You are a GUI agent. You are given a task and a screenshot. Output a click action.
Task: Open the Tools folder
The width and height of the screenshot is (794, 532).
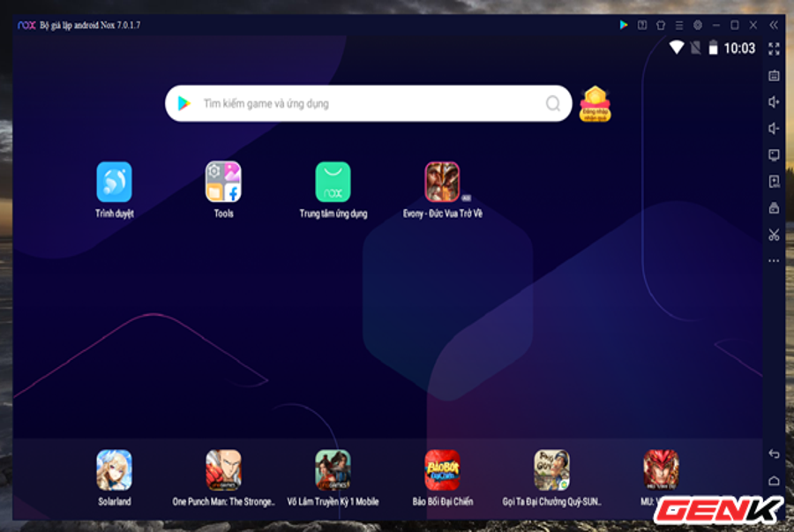[223, 183]
